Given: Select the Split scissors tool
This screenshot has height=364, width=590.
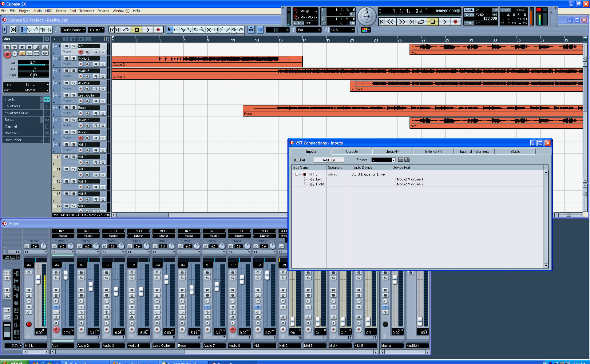Looking at the screenshot, I should click(x=183, y=30).
